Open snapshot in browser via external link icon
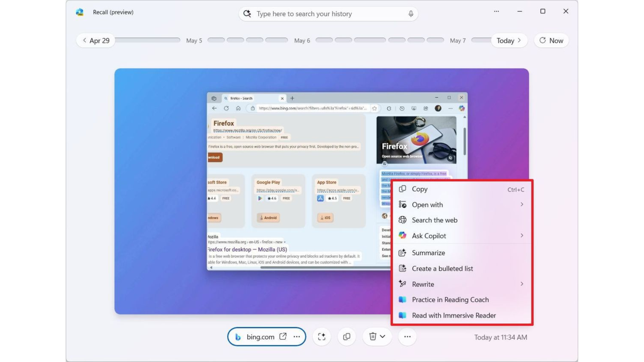This screenshot has height=362, width=644. tap(283, 337)
